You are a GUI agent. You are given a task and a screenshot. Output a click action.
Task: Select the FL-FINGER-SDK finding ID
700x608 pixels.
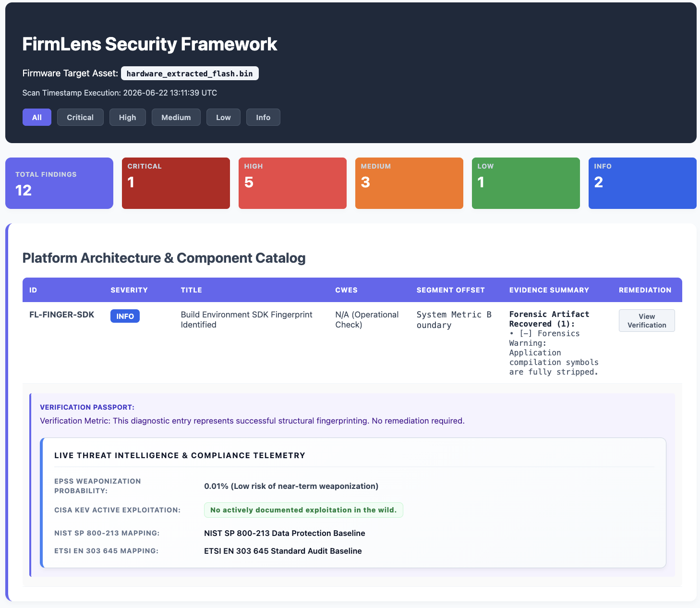[x=62, y=315]
